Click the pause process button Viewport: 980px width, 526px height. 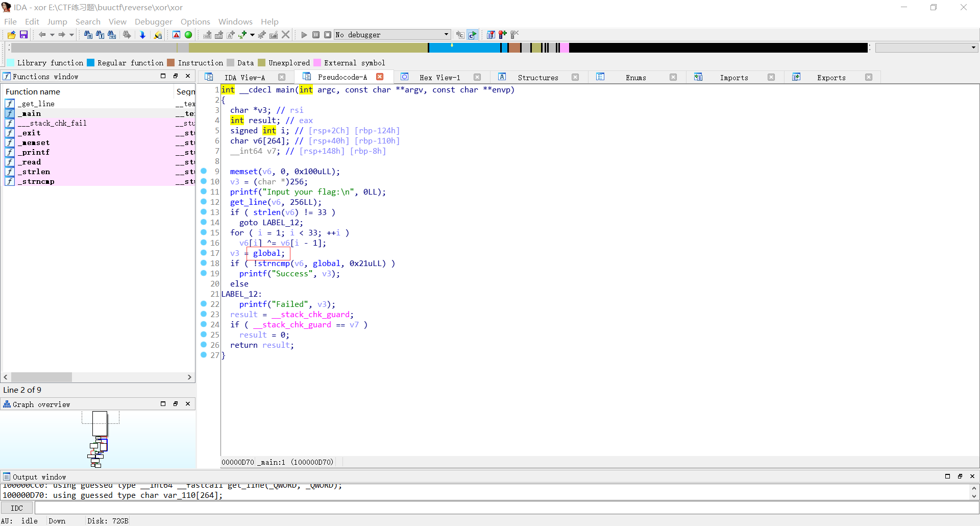[x=316, y=35]
